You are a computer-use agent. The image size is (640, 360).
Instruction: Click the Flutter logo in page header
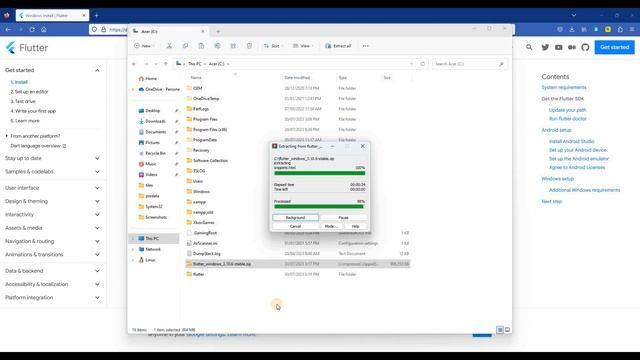[27, 48]
